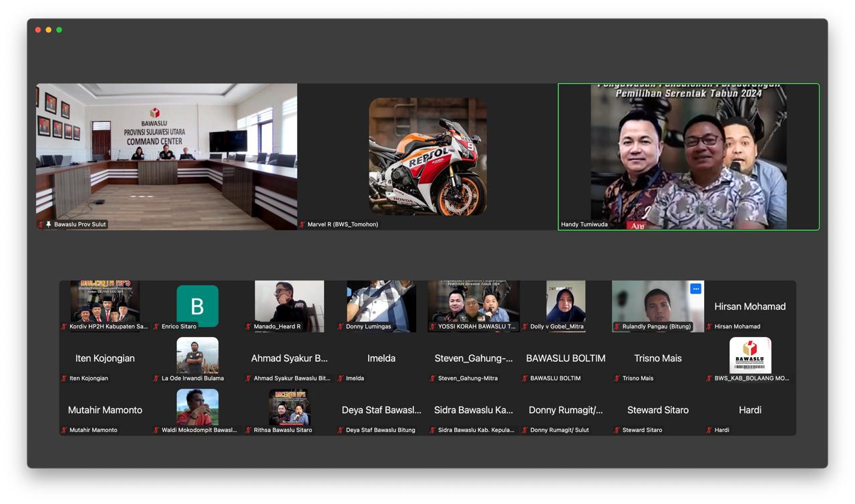Click muted mic icon next to Hardi
This screenshot has height=504, width=855.
point(709,430)
